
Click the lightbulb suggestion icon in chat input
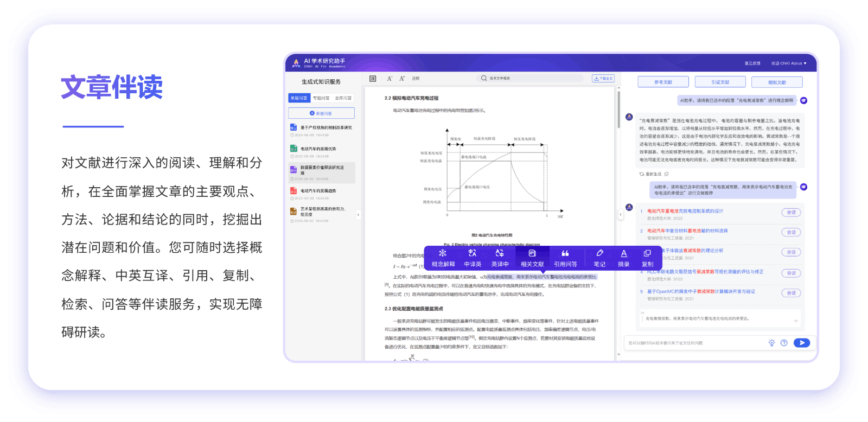771,343
